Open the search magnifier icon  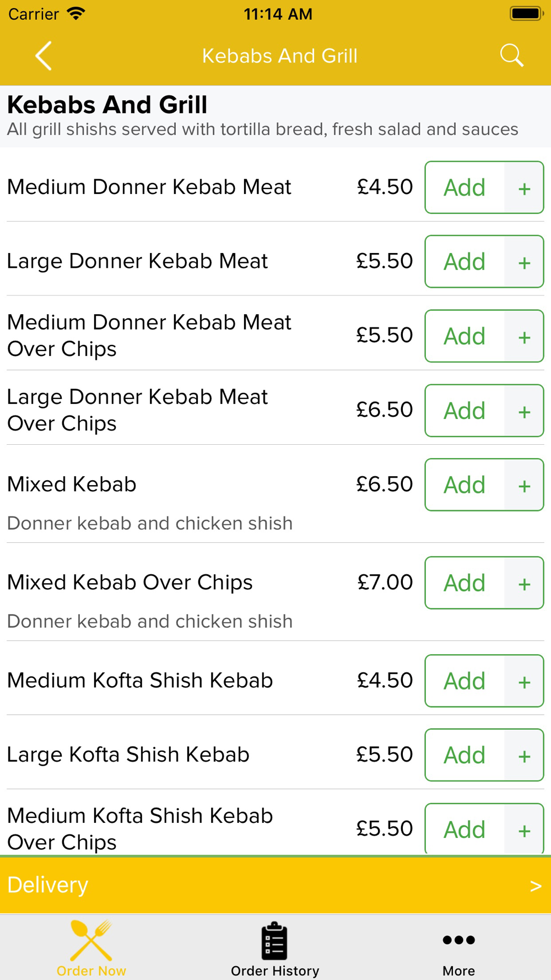pos(511,56)
